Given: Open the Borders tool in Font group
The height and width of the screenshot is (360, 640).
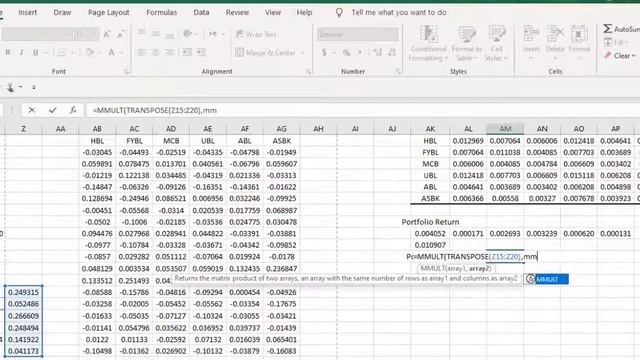Looking at the screenshot, I should coord(61,52).
